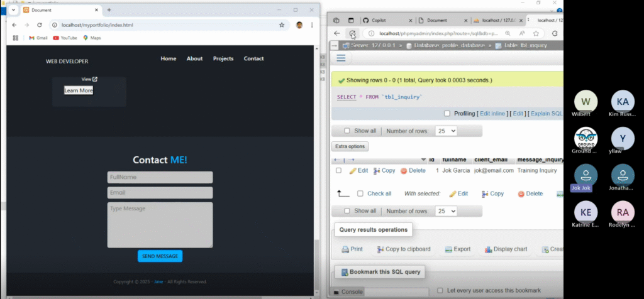Bookmark the portfolio page with star icon

pos(282,25)
